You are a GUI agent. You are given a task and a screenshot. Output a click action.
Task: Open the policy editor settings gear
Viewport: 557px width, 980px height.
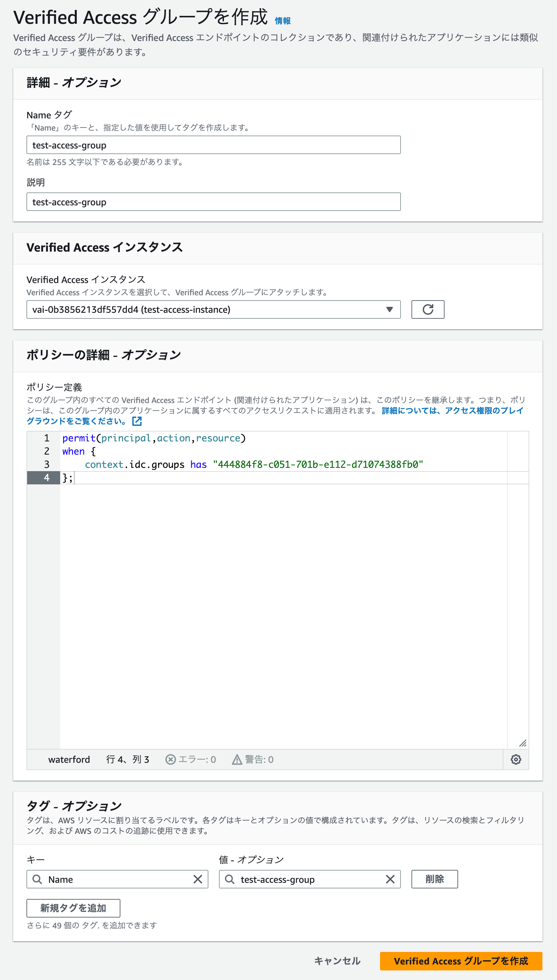pos(516,759)
